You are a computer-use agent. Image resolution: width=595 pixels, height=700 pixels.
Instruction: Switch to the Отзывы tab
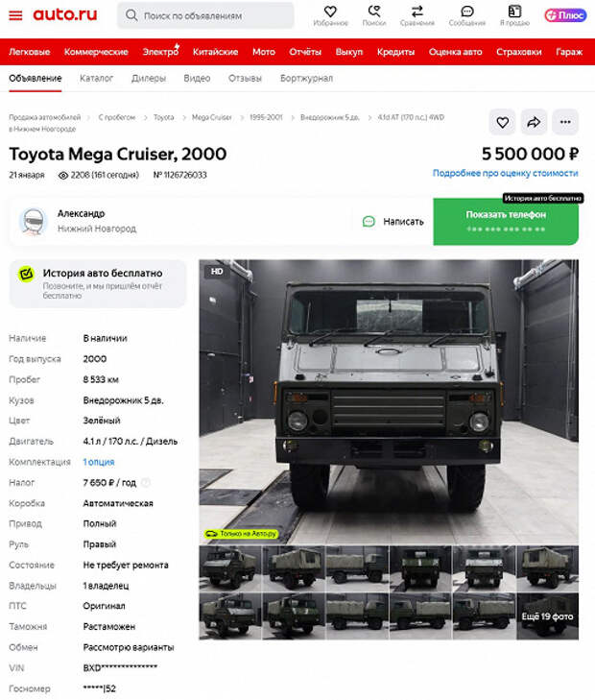[245, 78]
